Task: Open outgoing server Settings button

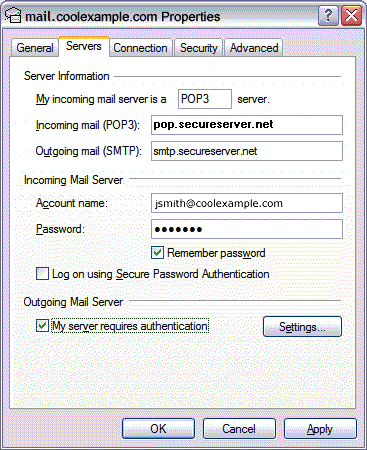Action: (x=302, y=327)
